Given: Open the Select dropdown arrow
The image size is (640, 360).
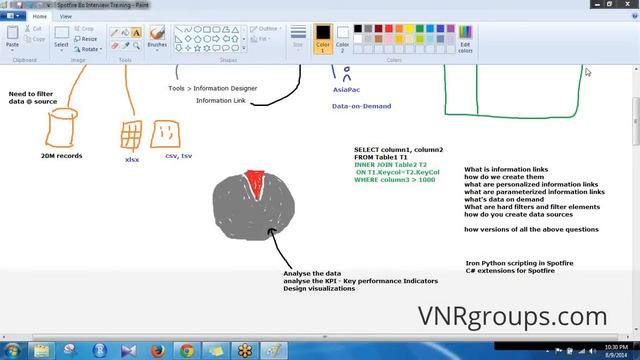Looking at the screenshot, I should (61, 50).
